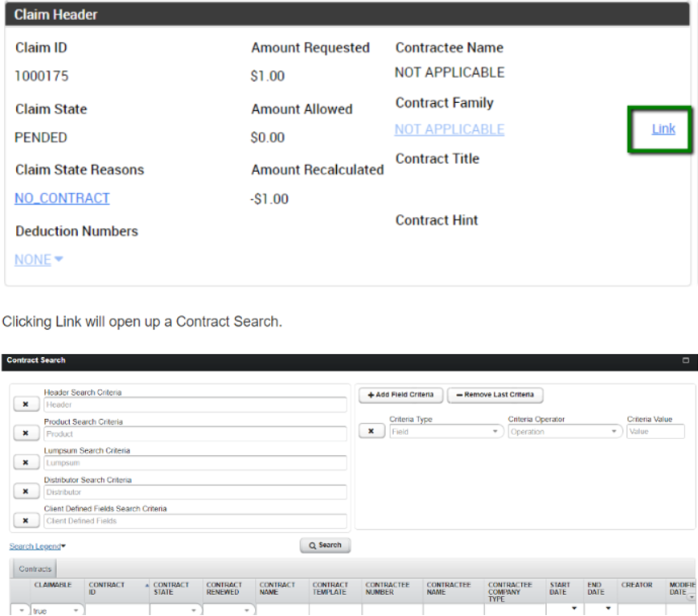698x616 pixels.
Task: Switch to the Contracts tab
Action: (35, 569)
